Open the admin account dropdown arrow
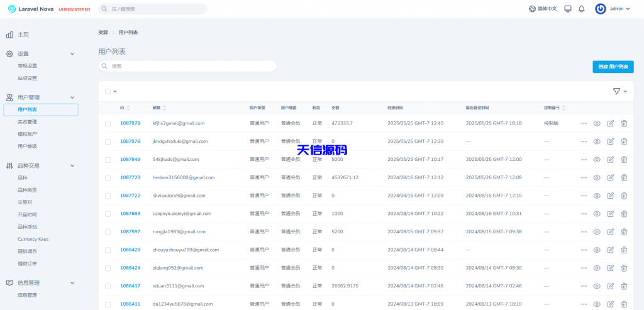Screen dimensions: 644x310 pos(628,9)
